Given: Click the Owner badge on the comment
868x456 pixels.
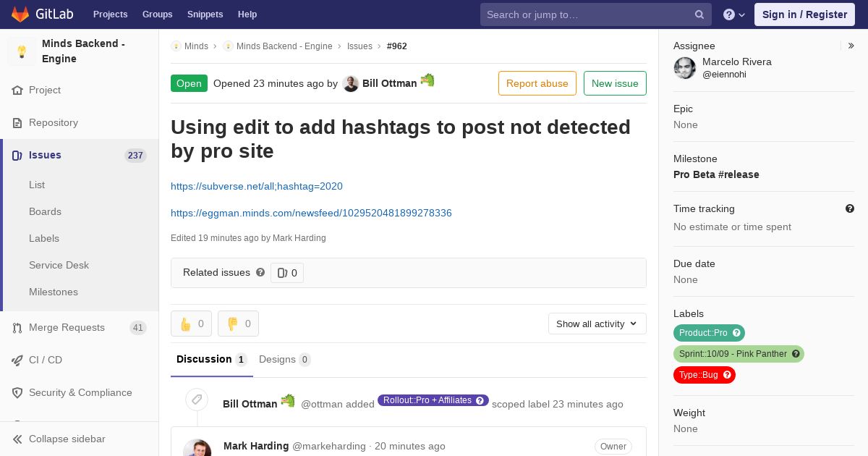Looking at the screenshot, I should coord(613,447).
